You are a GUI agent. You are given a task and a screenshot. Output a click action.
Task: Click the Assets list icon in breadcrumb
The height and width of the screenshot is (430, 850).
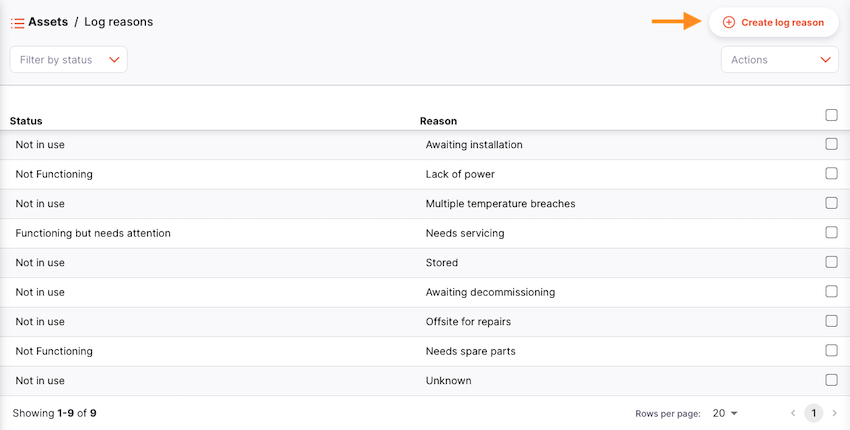pos(17,22)
